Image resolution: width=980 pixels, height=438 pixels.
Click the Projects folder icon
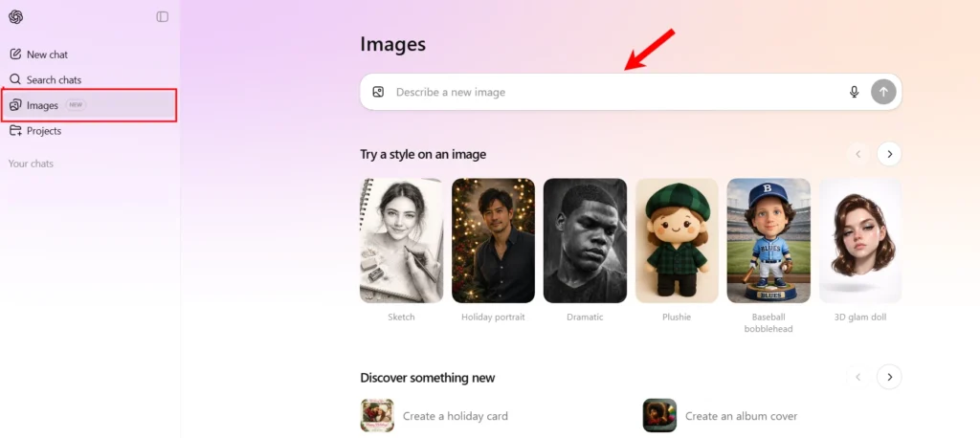click(x=15, y=131)
